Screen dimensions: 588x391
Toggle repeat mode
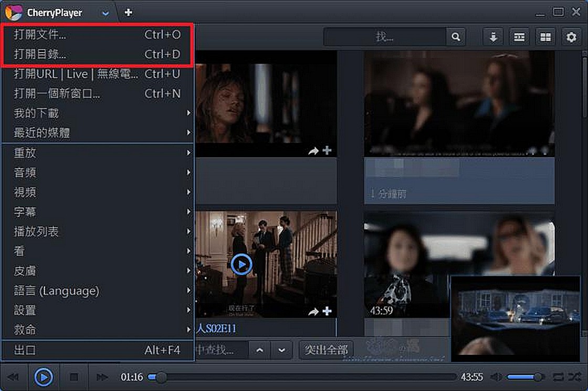(x=558, y=377)
